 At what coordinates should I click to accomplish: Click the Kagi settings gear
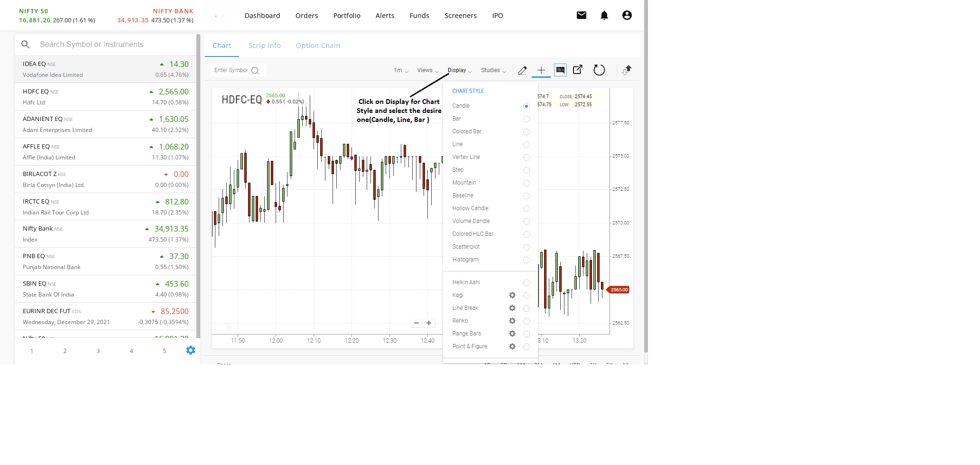pyautogui.click(x=512, y=295)
